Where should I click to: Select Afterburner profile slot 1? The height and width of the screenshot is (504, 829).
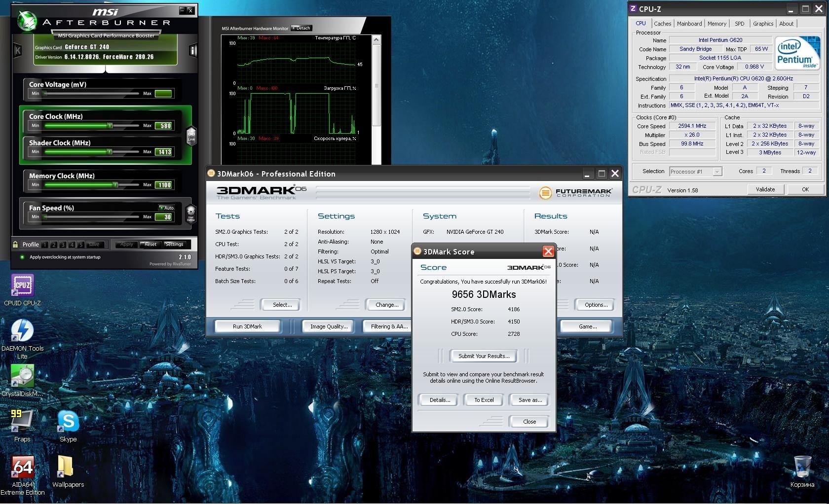tap(45, 245)
